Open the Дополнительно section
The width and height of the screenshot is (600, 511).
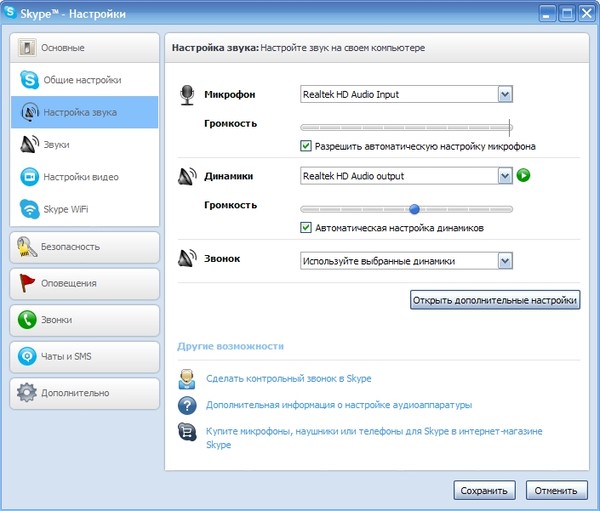coord(85,393)
